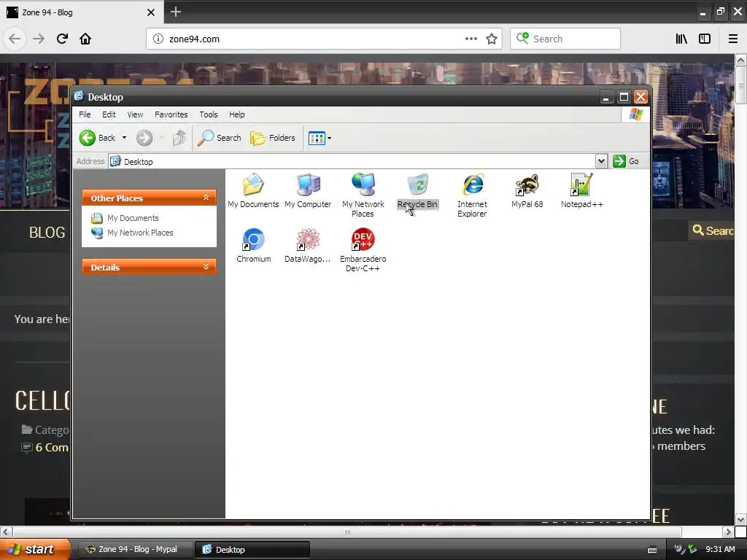Bookmark this page with the star
The width and height of the screenshot is (747, 560).
492,39
